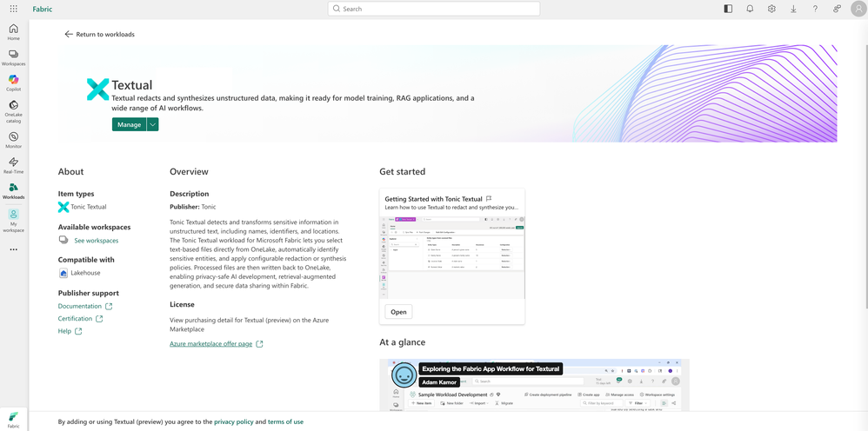Open the feedback icon in the header
Viewport: 868px width, 431px height.
point(837,9)
